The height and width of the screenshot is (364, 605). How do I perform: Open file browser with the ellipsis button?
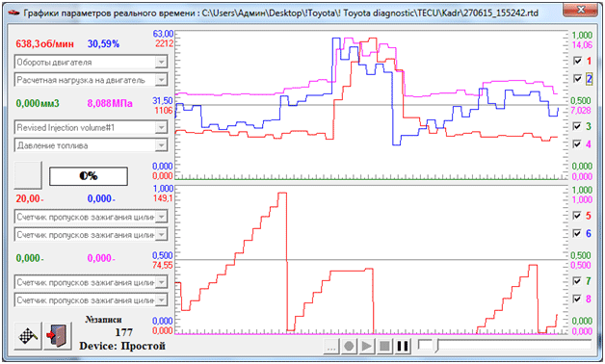pyautogui.click(x=331, y=346)
